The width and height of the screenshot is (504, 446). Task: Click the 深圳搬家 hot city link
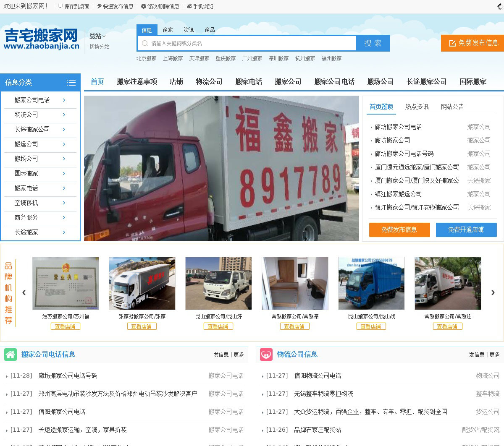pyautogui.click(x=278, y=58)
